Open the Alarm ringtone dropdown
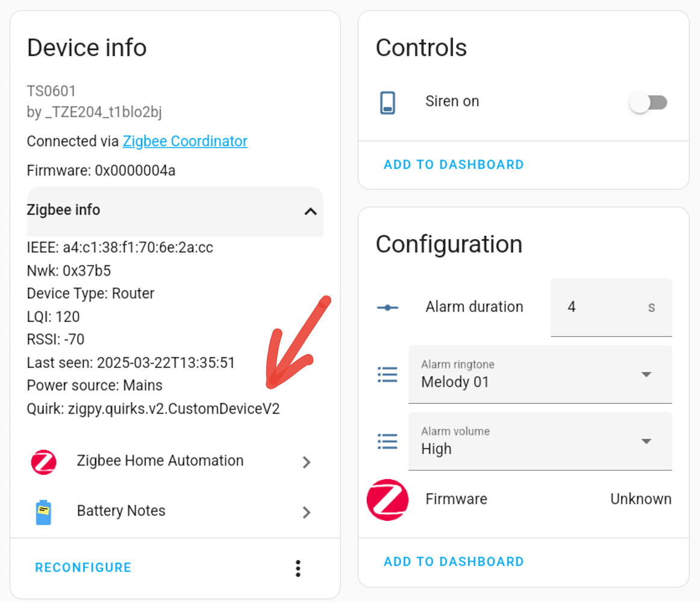The image size is (700, 602). coord(646,374)
